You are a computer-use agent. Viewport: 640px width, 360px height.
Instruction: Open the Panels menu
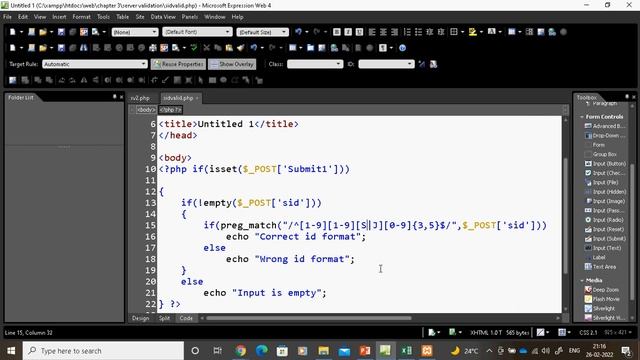(189, 17)
